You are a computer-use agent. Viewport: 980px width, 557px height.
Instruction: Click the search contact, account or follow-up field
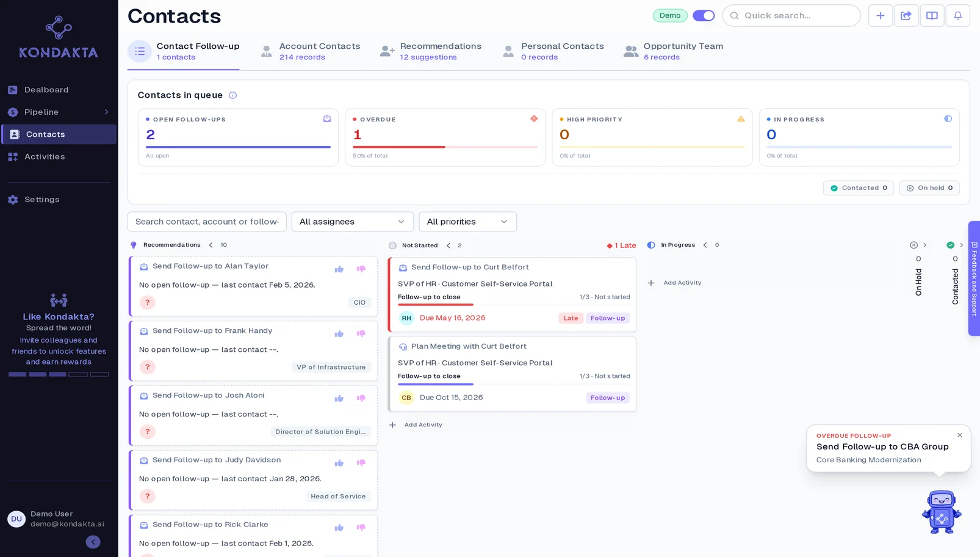[207, 222]
